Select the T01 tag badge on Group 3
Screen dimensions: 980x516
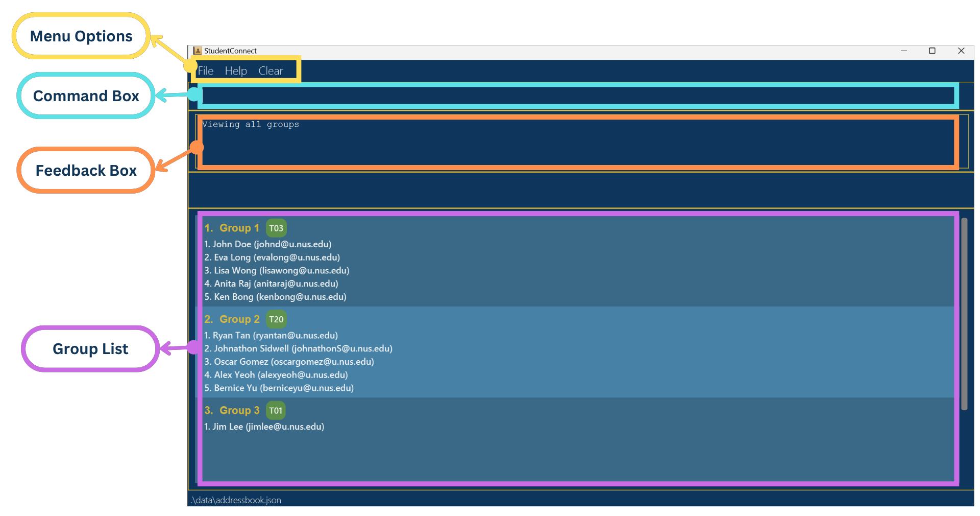click(275, 410)
